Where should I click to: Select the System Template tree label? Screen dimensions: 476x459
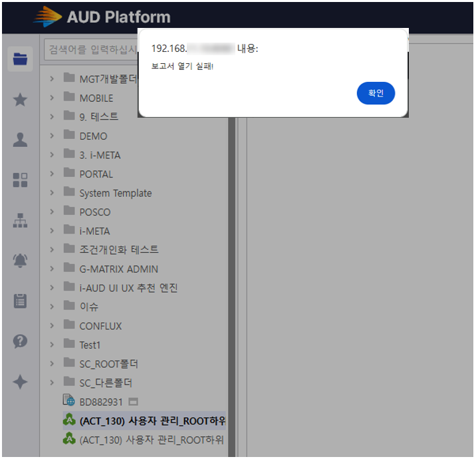click(116, 193)
